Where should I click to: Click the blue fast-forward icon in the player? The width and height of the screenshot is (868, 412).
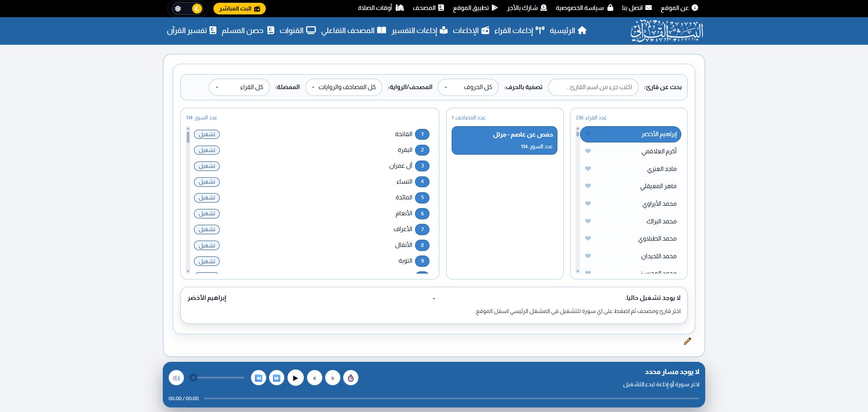pyautogui.click(x=277, y=378)
